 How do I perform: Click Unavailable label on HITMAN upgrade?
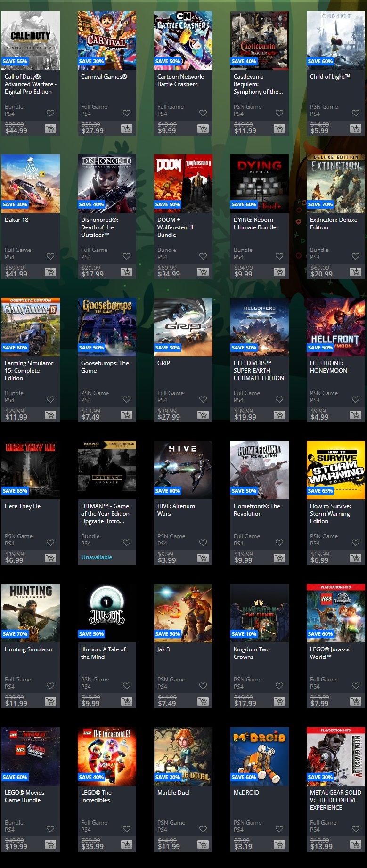tap(97, 557)
